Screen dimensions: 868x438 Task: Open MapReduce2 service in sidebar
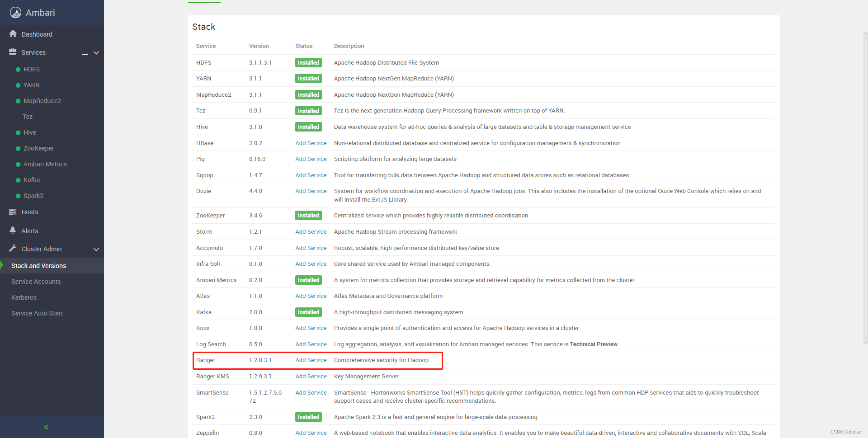pos(42,101)
